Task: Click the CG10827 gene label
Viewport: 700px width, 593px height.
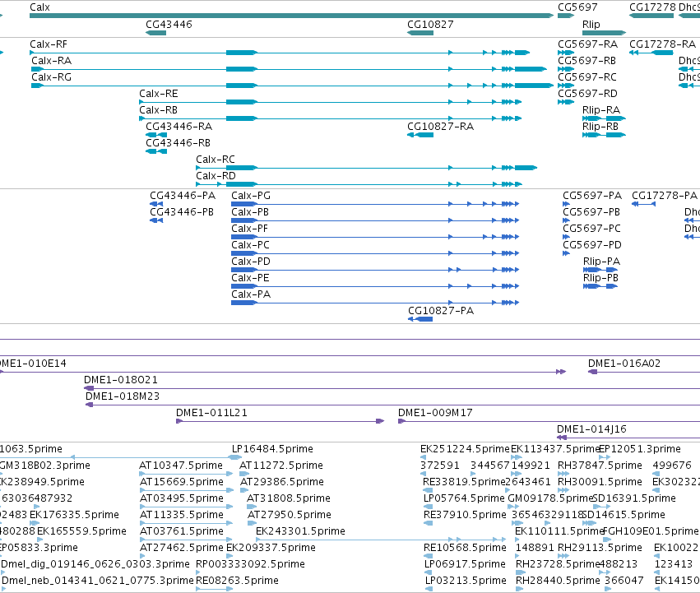Action: tap(430, 24)
